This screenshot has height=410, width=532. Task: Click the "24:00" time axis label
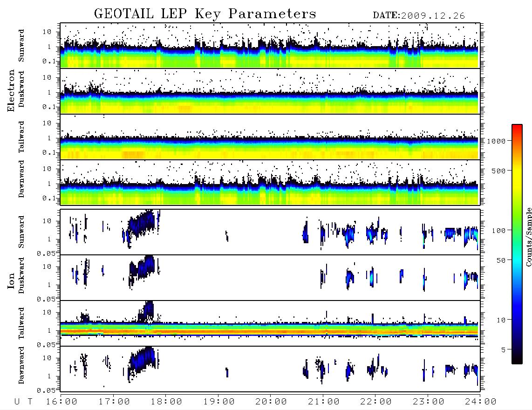click(481, 402)
